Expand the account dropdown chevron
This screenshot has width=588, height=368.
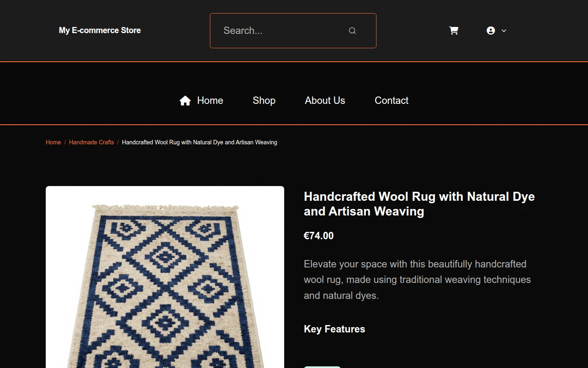pyautogui.click(x=504, y=31)
